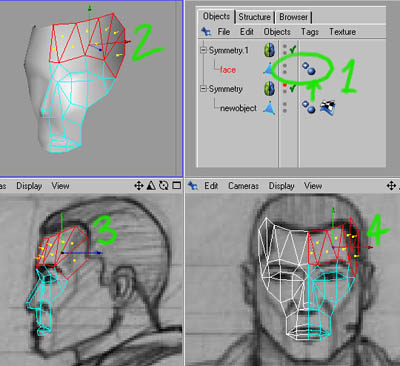Viewport: 400px width, 366px height.
Task: Switch to the Structure tab
Action: point(254,17)
